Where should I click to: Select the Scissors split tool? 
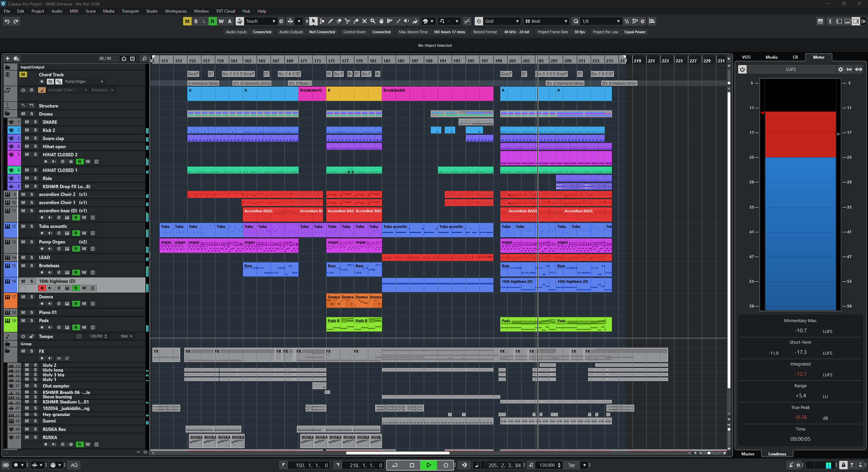tap(348, 21)
